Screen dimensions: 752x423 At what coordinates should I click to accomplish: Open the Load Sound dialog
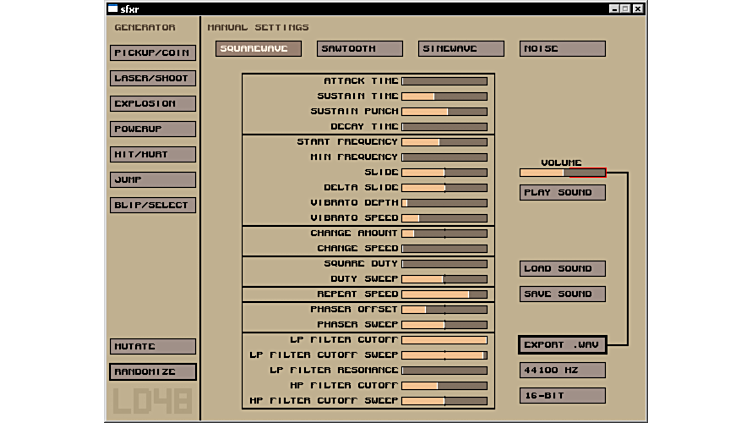click(x=562, y=269)
